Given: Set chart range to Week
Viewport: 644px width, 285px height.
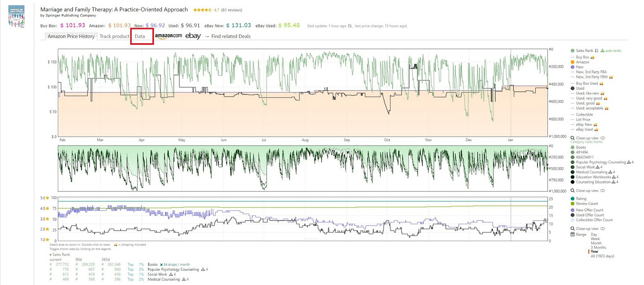Looking at the screenshot, I should (595, 239).
